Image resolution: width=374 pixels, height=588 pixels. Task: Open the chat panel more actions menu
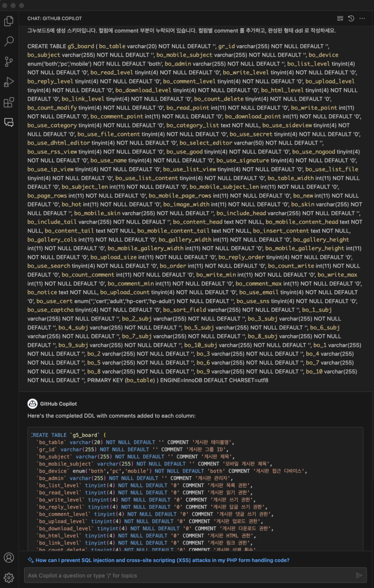point(362,18)
